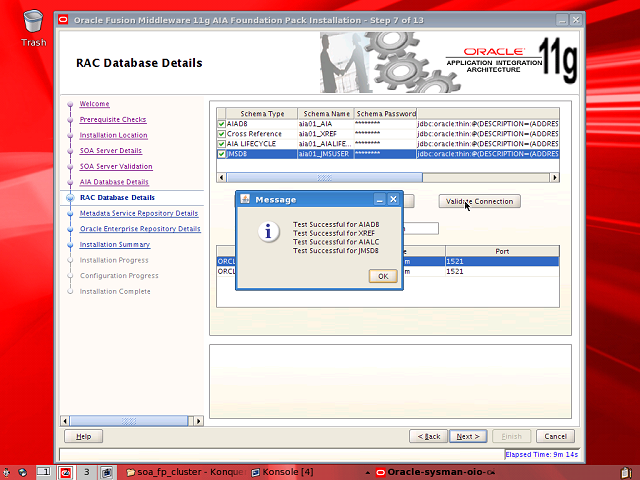Click the Java icon in Message title bar
Screen dimensions: 640x480
coord(245,199)
